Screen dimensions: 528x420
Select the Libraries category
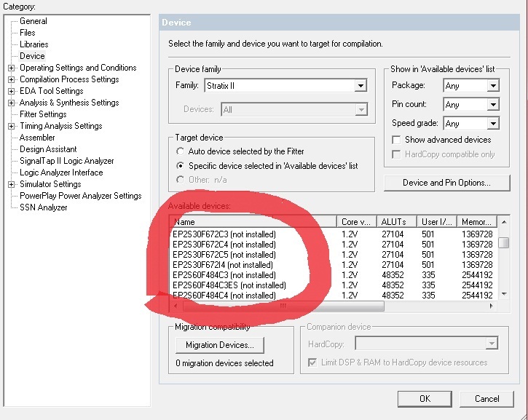(34, 44)
